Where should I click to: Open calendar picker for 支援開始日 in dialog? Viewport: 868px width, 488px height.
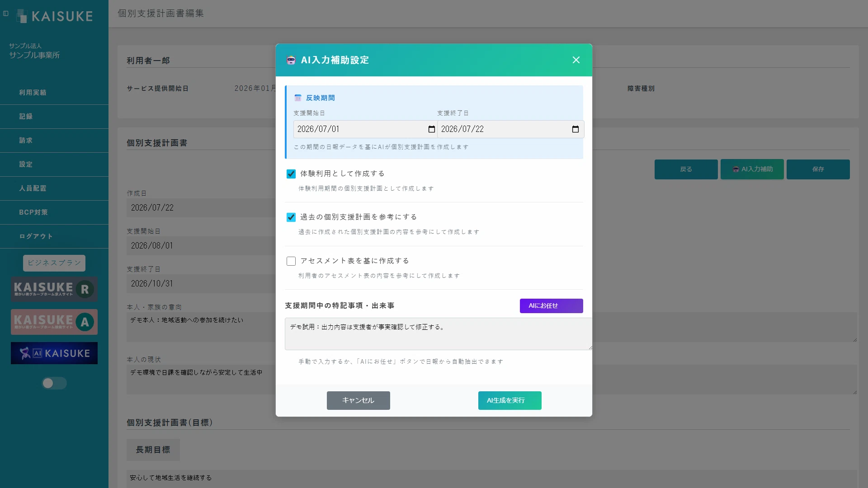click(x=432, y=129)
